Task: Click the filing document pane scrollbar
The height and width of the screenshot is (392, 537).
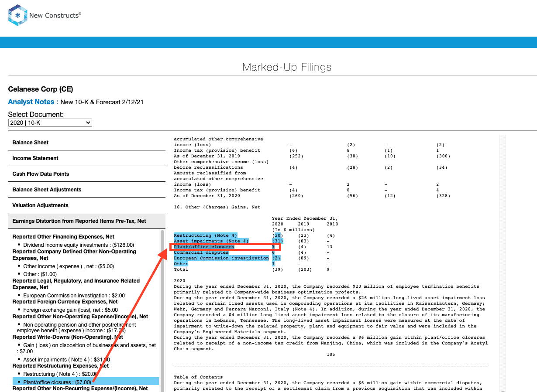Action: pos(503,263)
